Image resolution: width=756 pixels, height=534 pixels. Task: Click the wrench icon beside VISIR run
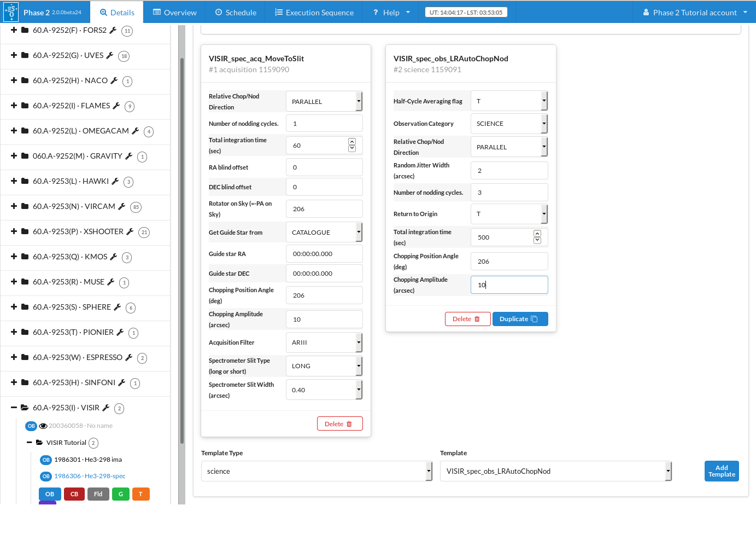coord(106,408)
